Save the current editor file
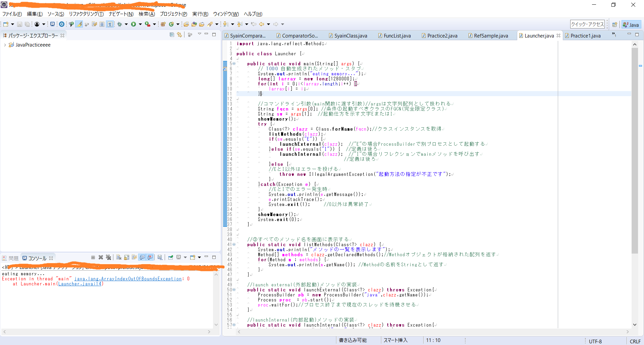Screen dimensions: 644x345 [19, 24]
